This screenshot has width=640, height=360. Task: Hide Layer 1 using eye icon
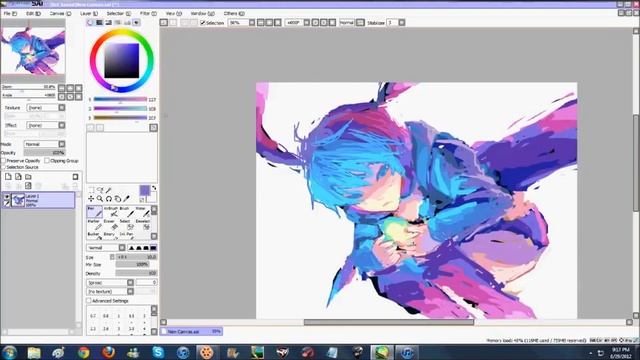[x=7, y=197]
